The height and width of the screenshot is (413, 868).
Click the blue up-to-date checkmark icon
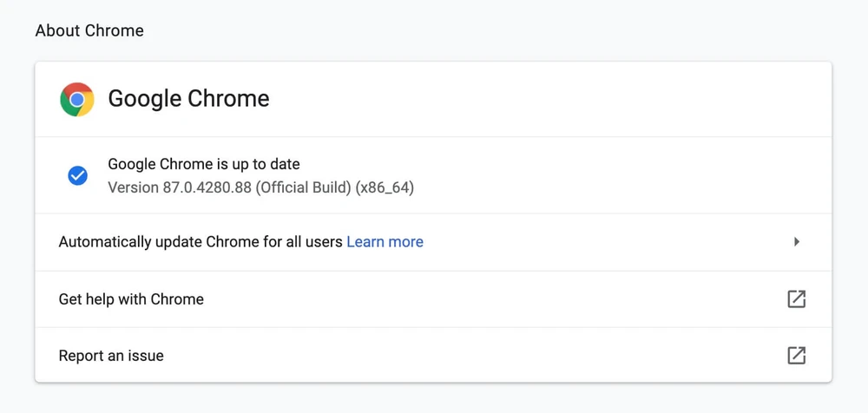77,176
